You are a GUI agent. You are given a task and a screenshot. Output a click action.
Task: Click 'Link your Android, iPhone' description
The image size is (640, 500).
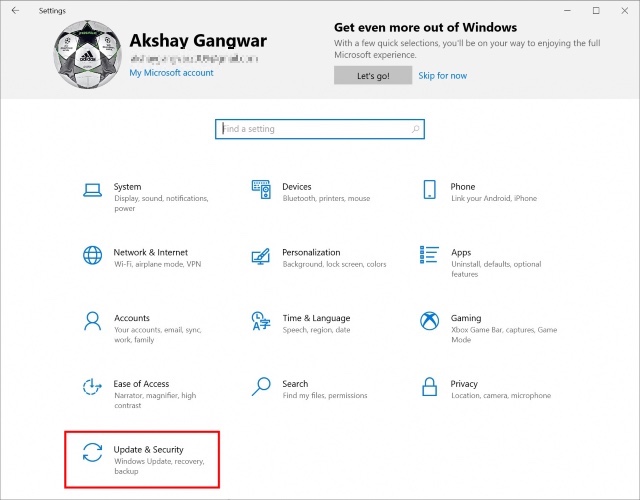494,198
